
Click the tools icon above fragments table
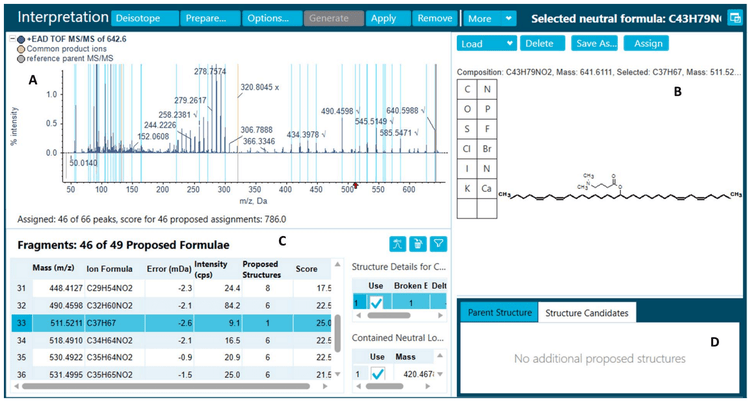398,243
